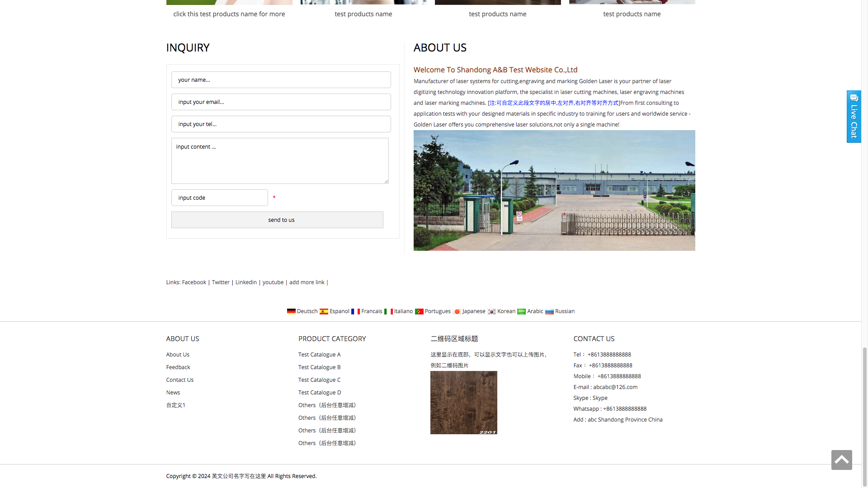Switch language to Portugues
This screenshot has height=488, width=868.
click(x=438, y=311)
